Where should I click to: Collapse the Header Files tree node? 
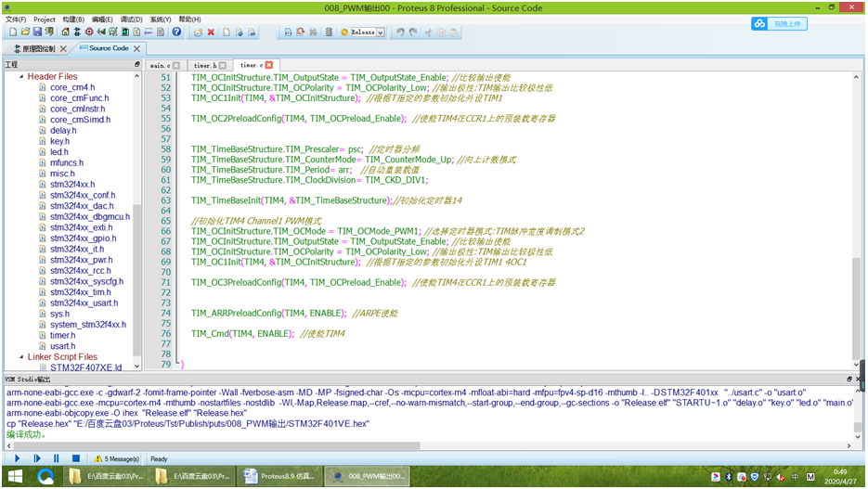click(21, 76)
